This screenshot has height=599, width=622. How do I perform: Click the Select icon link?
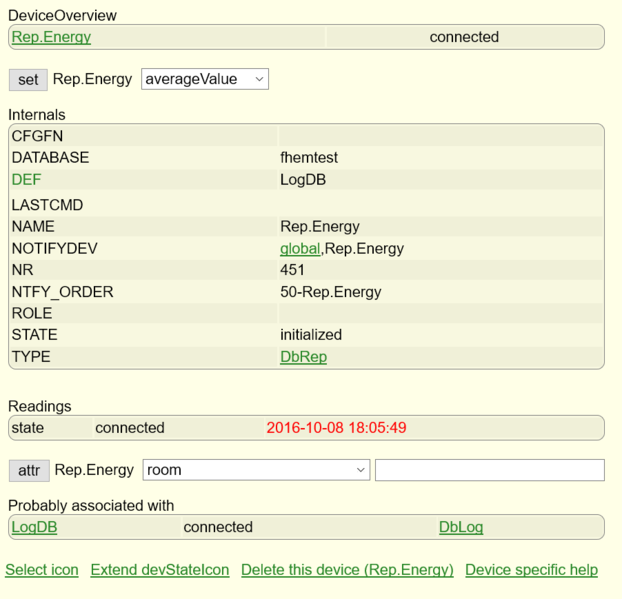pos(42,570)
